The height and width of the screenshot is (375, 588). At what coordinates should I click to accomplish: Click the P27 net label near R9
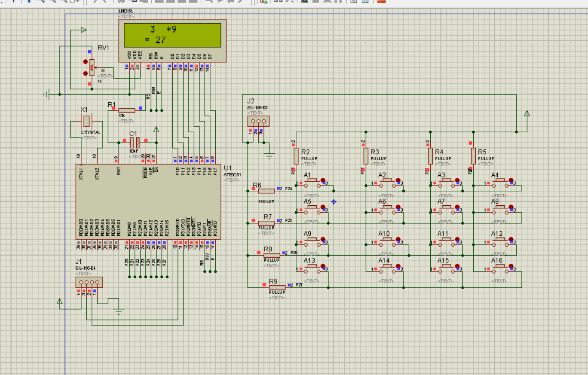pyautogui.click(x=299, y=285)
